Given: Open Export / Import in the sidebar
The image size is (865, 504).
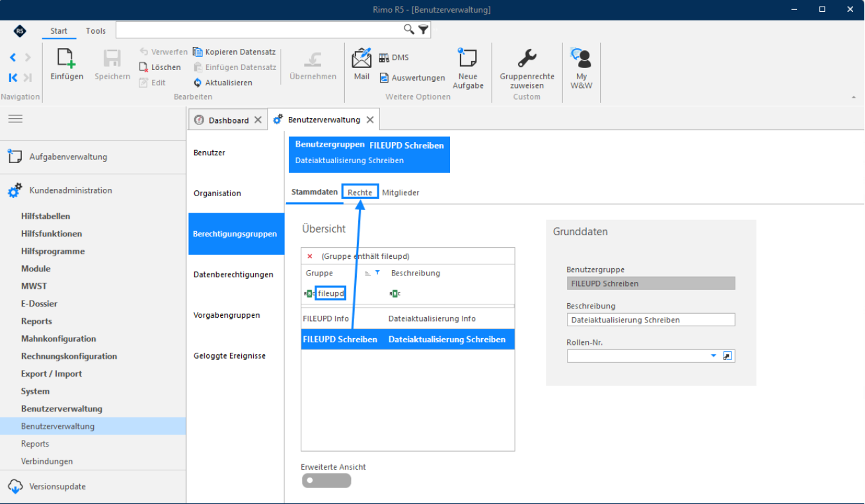Looking at the screenshot, I should (52, 374).
